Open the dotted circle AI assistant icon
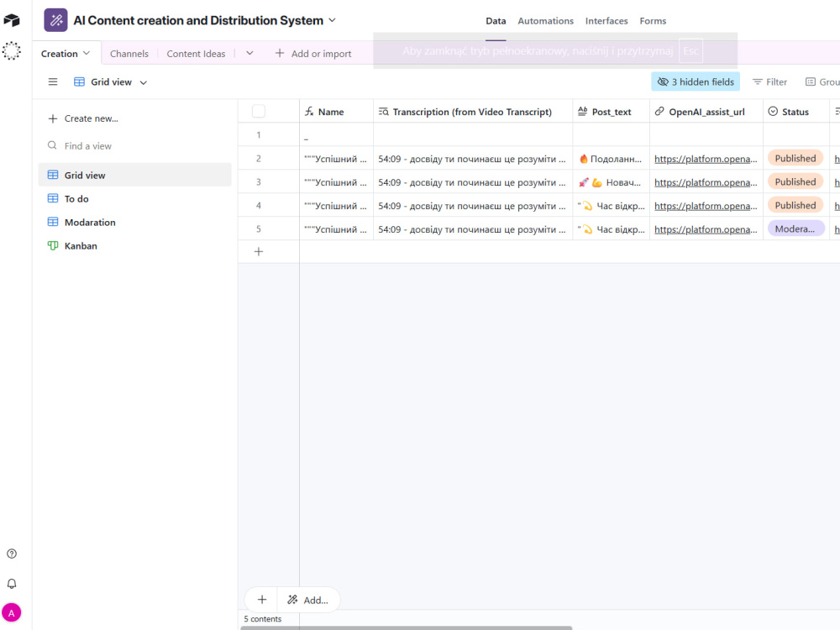Screen dimensions: 840x630 point(11,51)
